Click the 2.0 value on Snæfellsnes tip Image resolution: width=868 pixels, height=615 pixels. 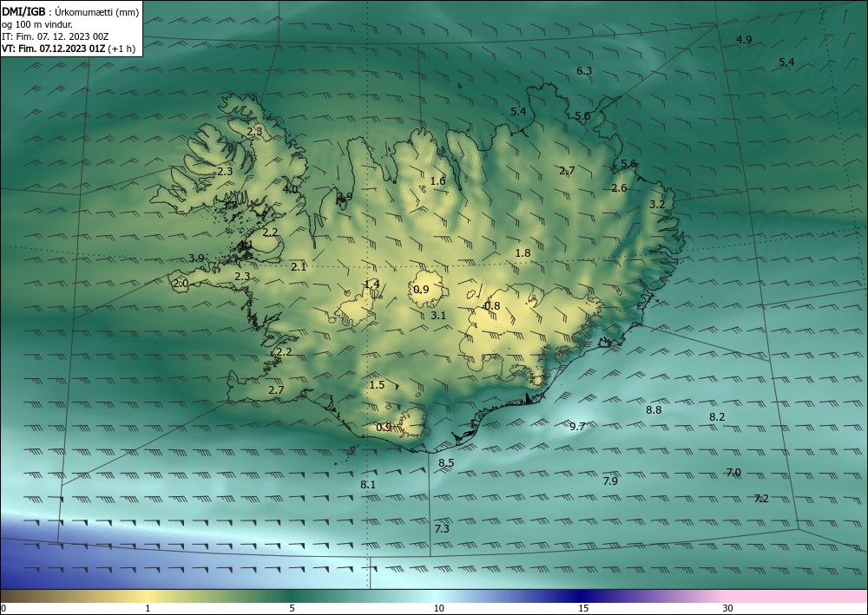click(181, 284)
